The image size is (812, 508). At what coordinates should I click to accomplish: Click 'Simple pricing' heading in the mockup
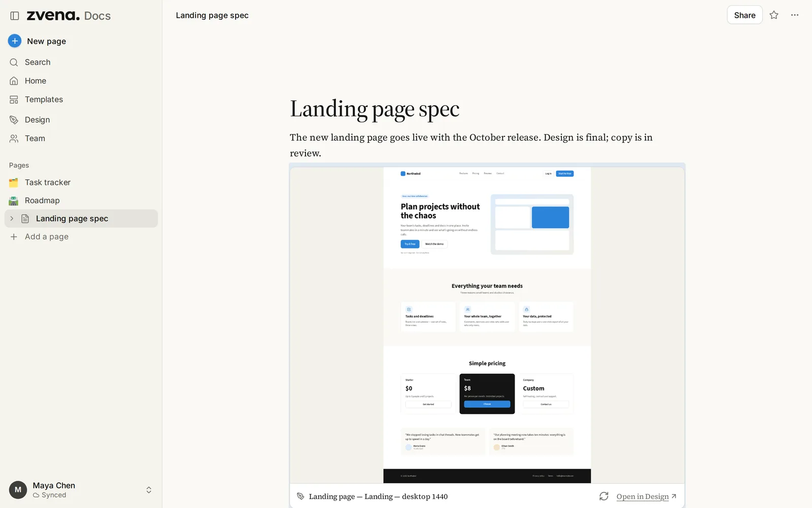point(487,363)
